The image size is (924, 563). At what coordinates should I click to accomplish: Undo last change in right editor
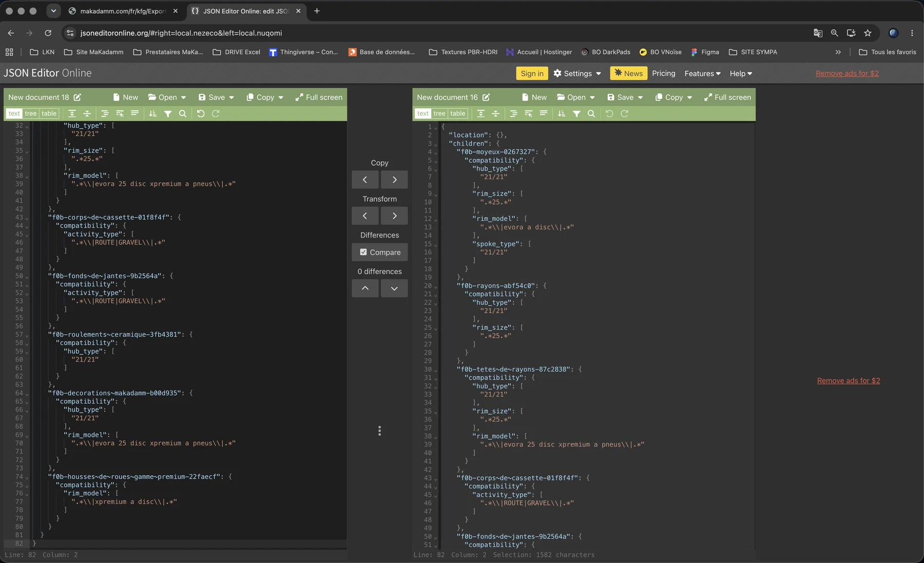pyautogui.click(x=609, y=114)
